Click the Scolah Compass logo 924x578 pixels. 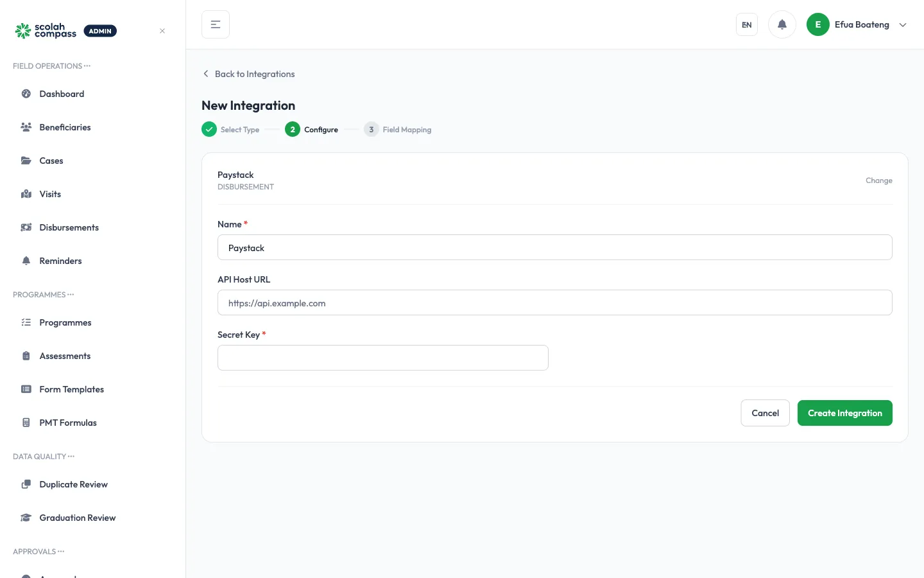[46, 31]
